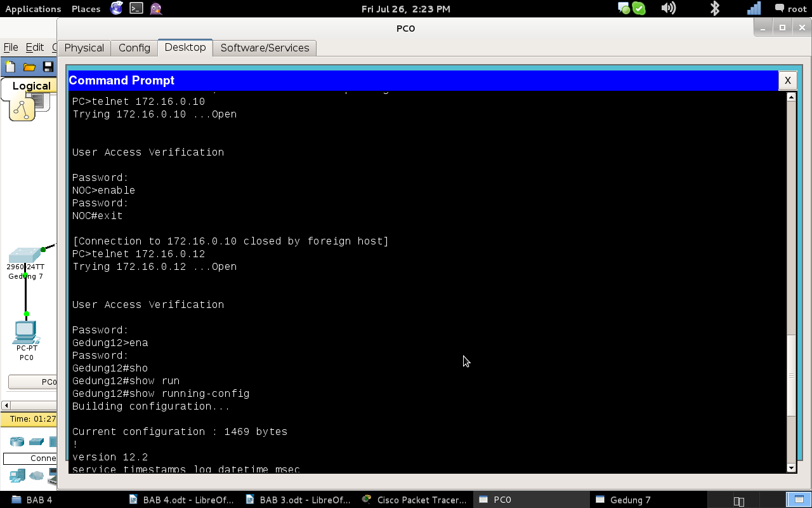
Task: Switch to the Physical tab
Action: point(84,48)
